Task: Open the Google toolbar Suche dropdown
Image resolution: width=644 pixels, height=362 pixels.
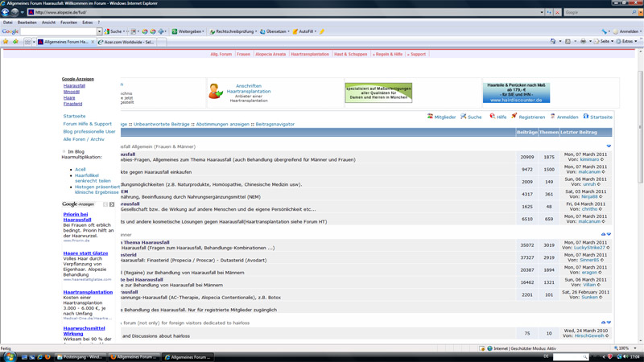Action: coord(118,31)
